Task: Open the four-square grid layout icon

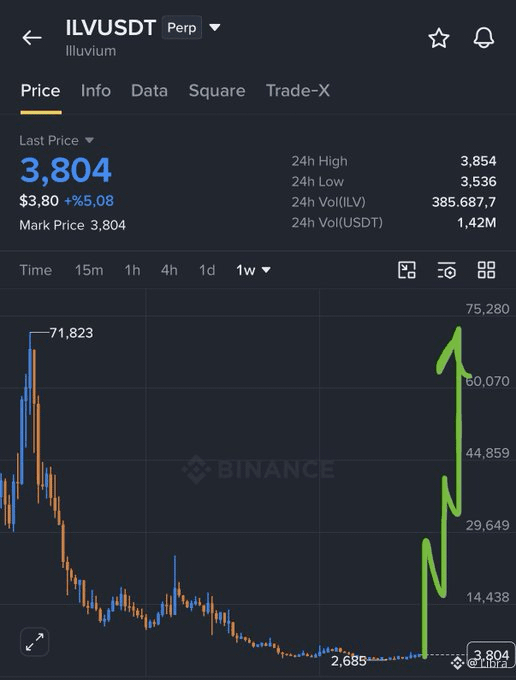Action: pos(486,270)
